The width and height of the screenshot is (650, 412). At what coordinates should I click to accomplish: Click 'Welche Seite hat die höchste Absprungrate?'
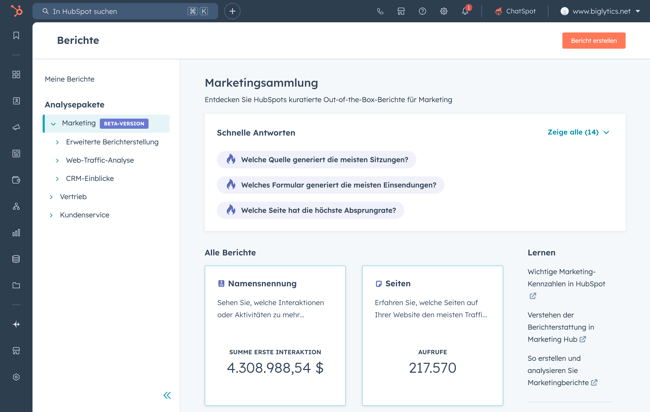click(x=310, y=210)
